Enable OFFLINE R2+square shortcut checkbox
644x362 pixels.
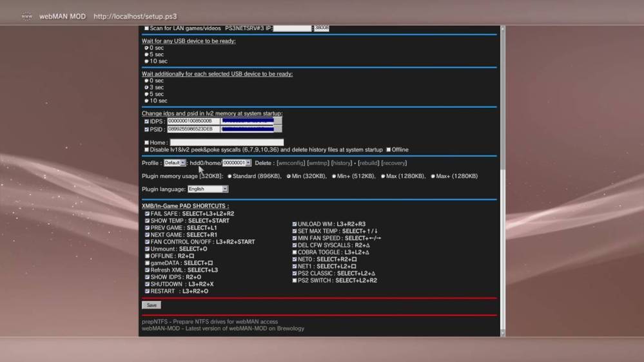(x=147, y=256)
